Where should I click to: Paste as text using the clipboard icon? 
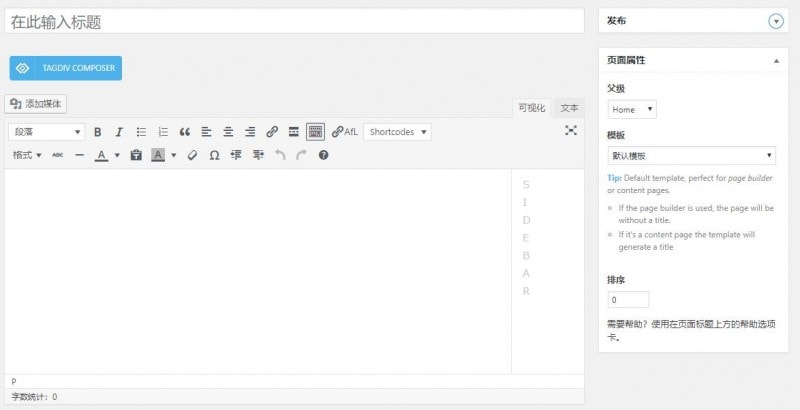(x=136, y=155)
